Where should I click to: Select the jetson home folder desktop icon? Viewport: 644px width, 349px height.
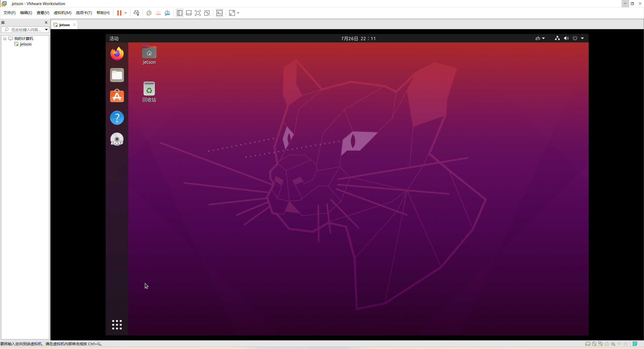[x=149, y=55]
